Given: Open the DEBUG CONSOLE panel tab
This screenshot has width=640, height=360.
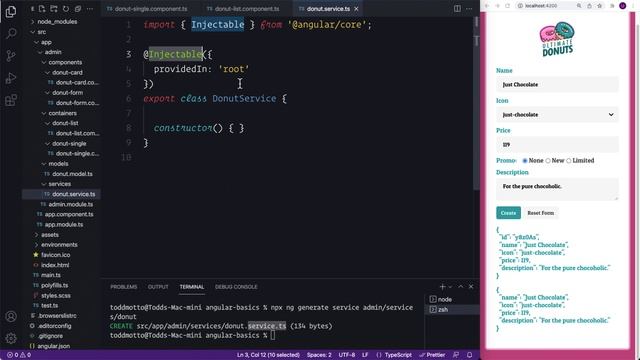Looking at the screenshot, I should [x=236, y=287].
